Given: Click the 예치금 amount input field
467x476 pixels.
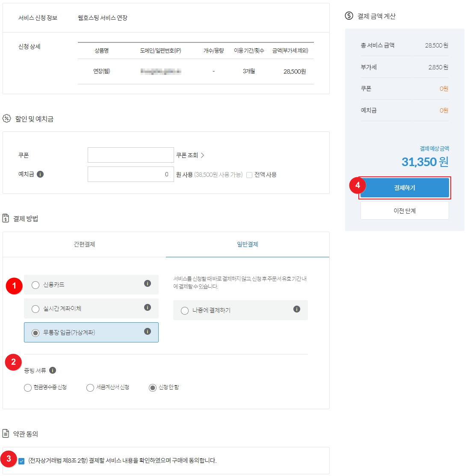Looking at the screenshot, I should point(131,174).
